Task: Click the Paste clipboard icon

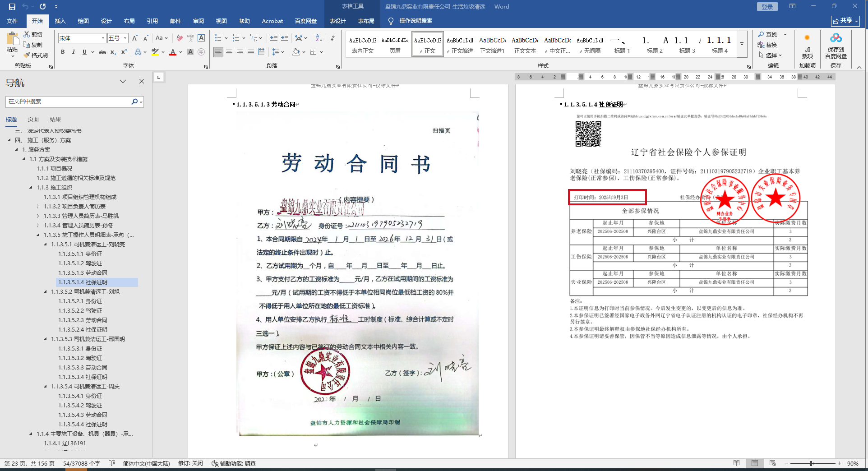Action: (x=13, y=38)
